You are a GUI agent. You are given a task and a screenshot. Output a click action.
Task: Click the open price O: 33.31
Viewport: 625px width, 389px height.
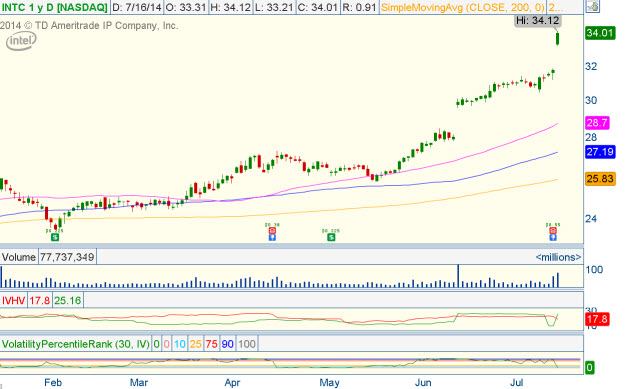coord(186,7)
